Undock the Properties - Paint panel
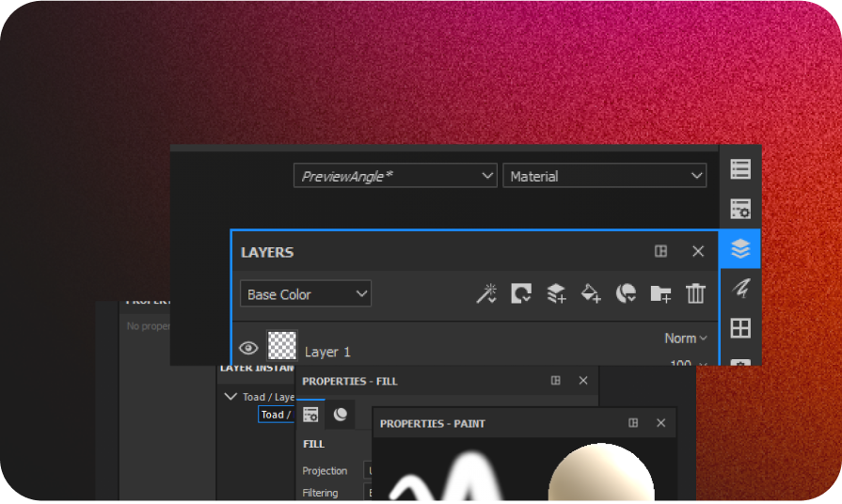This screenshot has width=842, height=504. tap(633, 423)
